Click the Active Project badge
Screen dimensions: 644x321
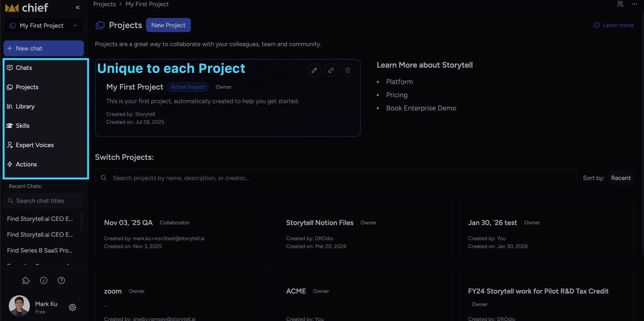pyautogui.click(x=188, y=87)
